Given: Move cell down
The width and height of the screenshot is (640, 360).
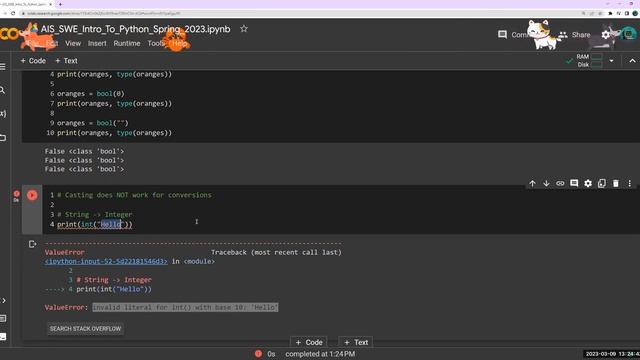Looking at the screenshot, I should click(x=546, y=184).
